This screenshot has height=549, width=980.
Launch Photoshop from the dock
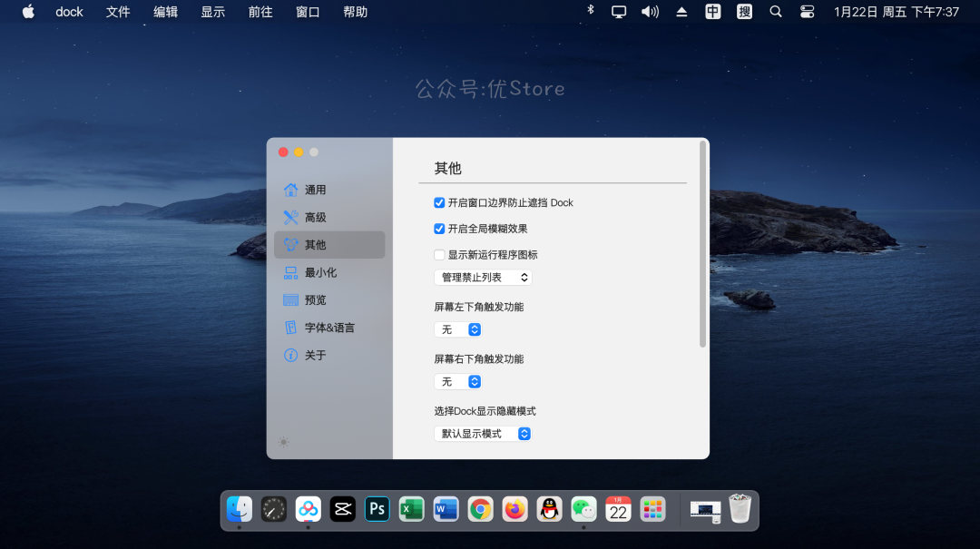coord(377,510)
